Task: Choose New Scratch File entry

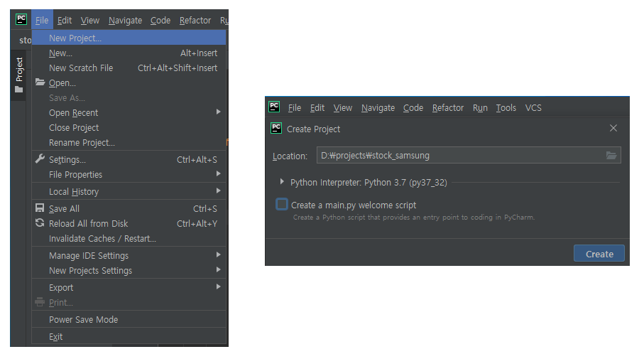Action: click(129, 68)
